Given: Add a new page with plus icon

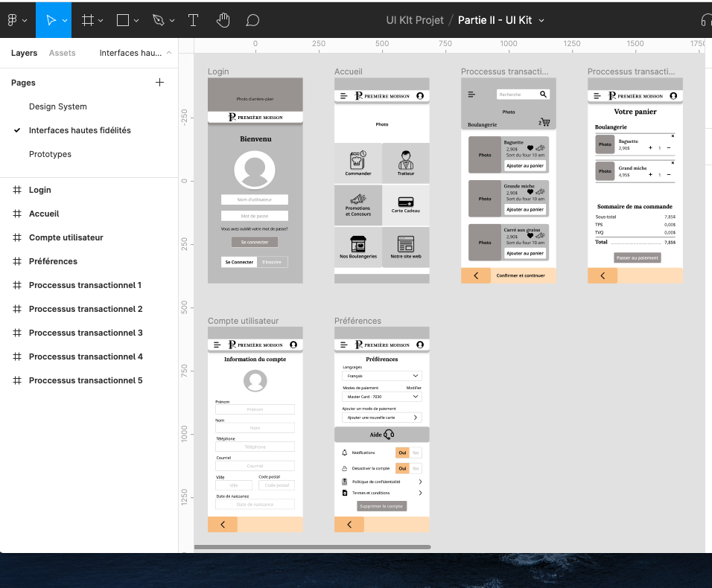Looking at the screenshot, I should pos(159,83).
